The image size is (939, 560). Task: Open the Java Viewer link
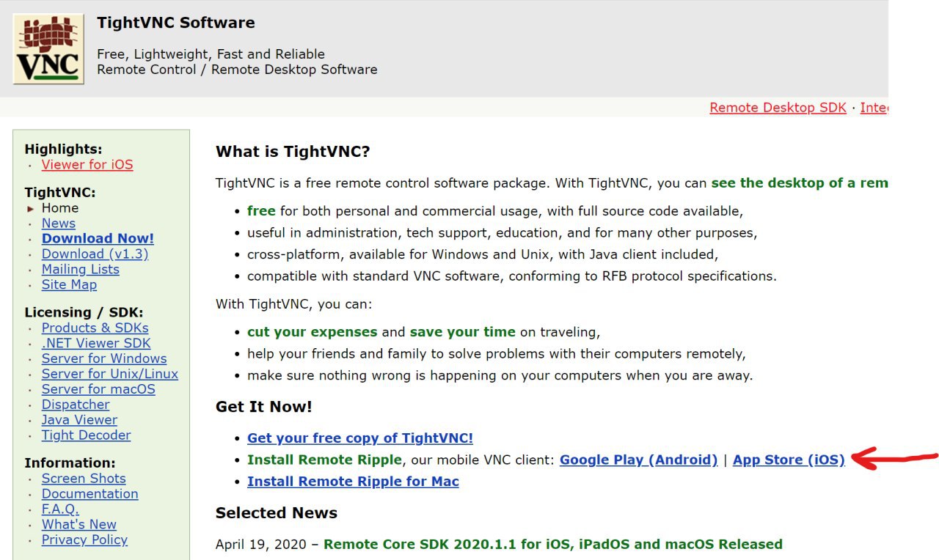click(79, 421)
